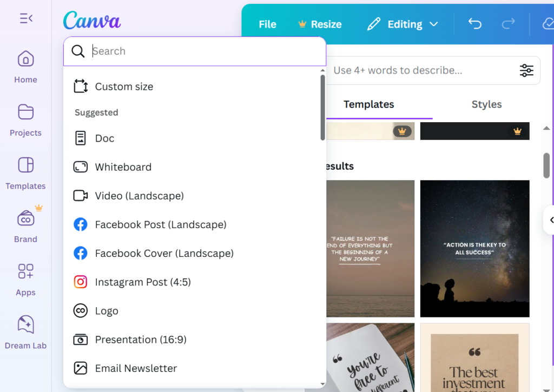Click the Undo arrow icon
The width and height of the screenshot is (554, 392).
[x=474, y=24]
